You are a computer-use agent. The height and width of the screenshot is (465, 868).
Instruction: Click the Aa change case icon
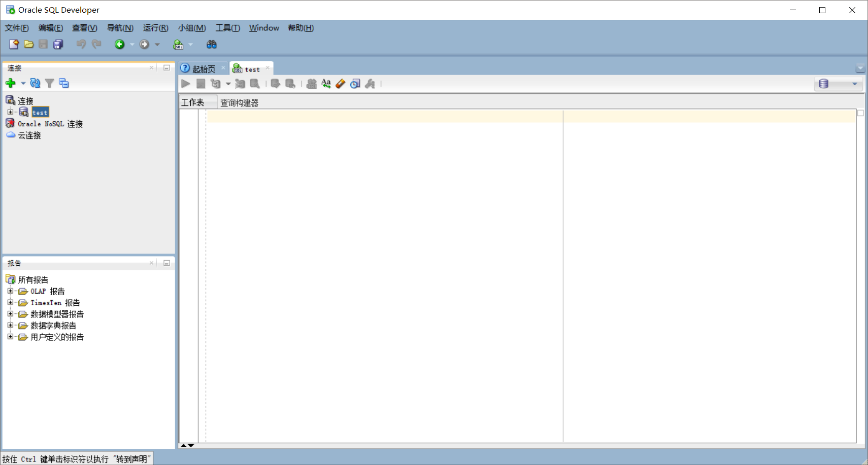click(326, 84)
